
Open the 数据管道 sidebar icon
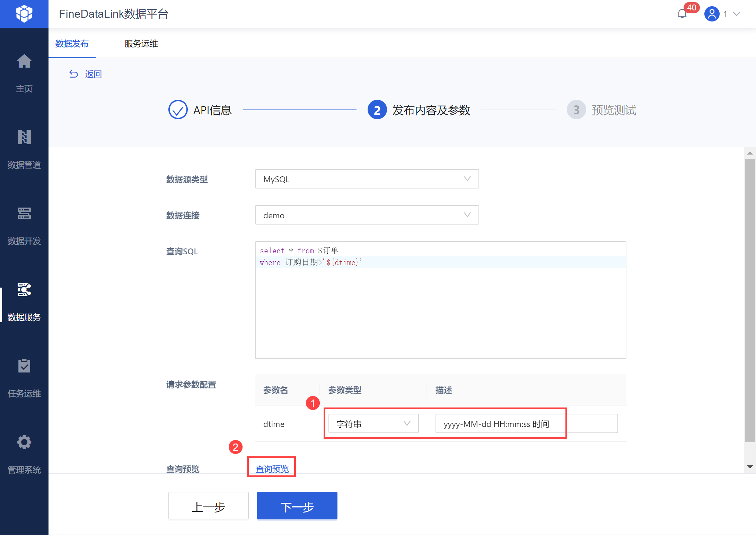(24, 138)
